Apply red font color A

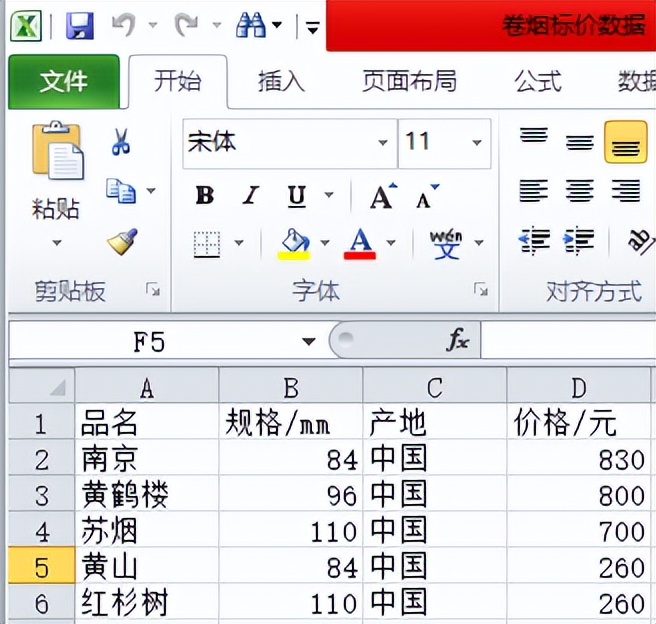pos(360,244)
